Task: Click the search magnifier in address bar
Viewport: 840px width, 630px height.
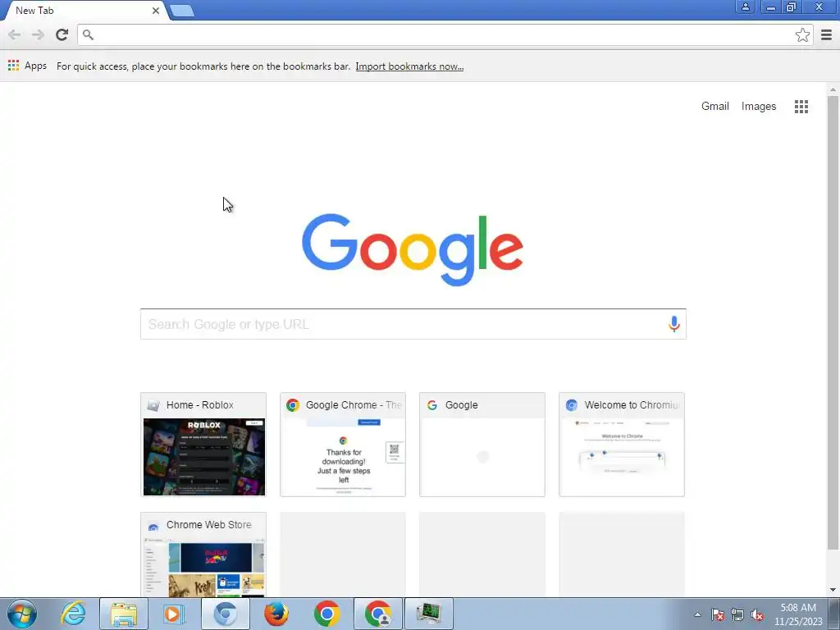Action: [88, 34]
